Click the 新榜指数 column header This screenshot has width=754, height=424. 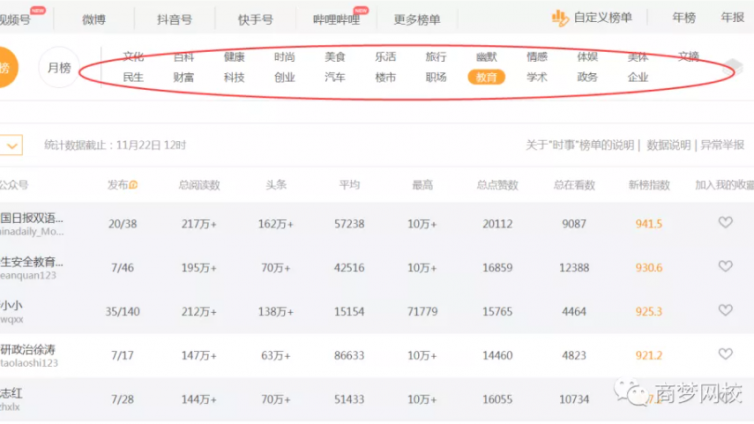click(649, 185)
